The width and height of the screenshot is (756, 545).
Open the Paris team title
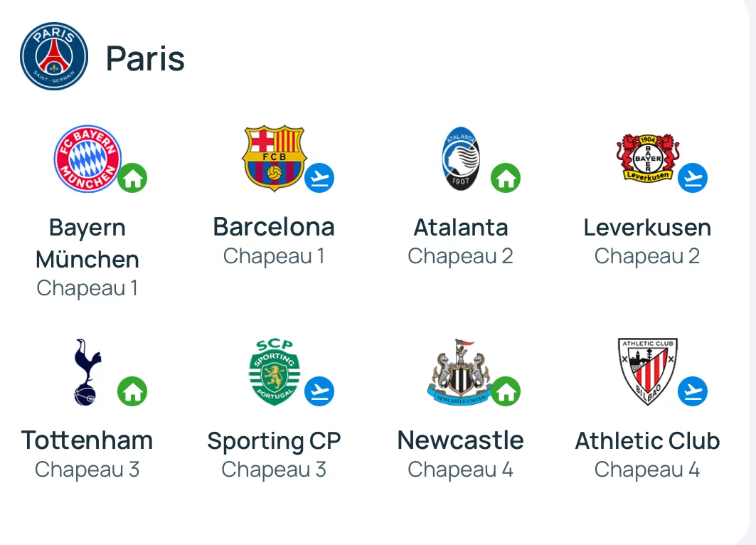(145, 59)
